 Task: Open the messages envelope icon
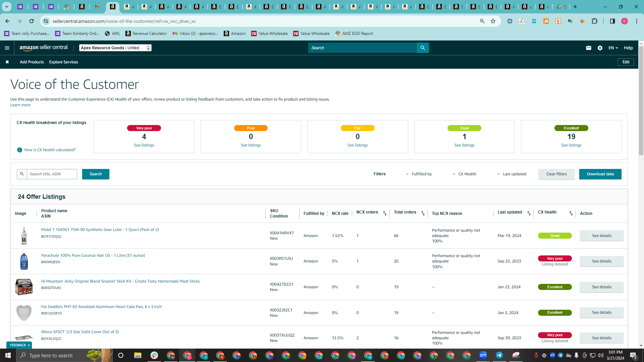(x=588, y=48)
